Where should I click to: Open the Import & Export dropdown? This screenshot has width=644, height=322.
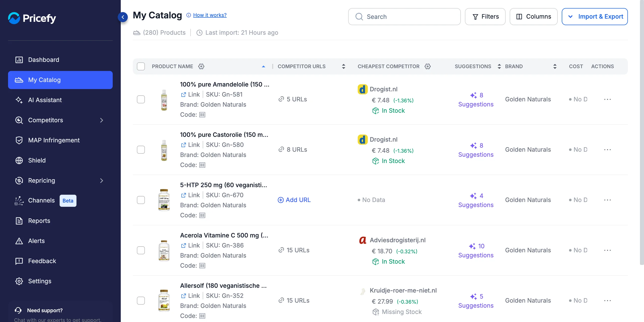click(595, 17)
